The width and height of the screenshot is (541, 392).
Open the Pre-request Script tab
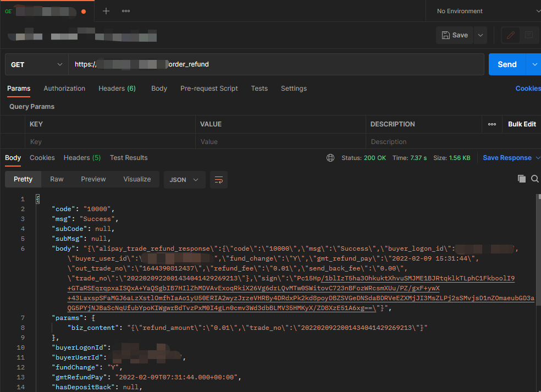click(209, 89)
